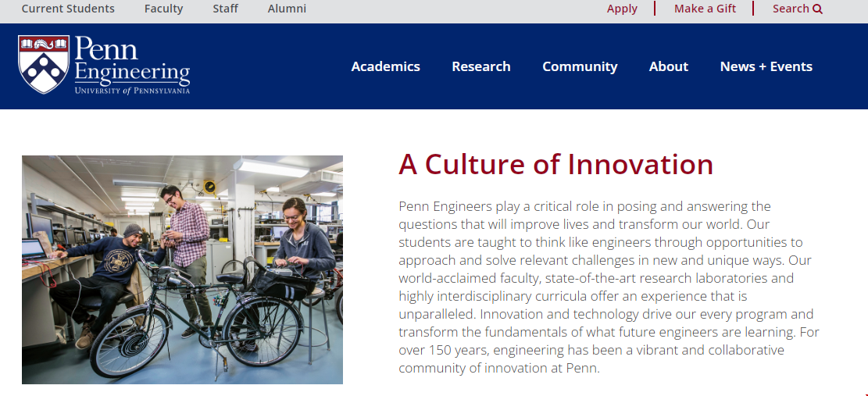Click the Apply link
The width and height of the screenshot is (868, 396).
click(x=622, y=9)
